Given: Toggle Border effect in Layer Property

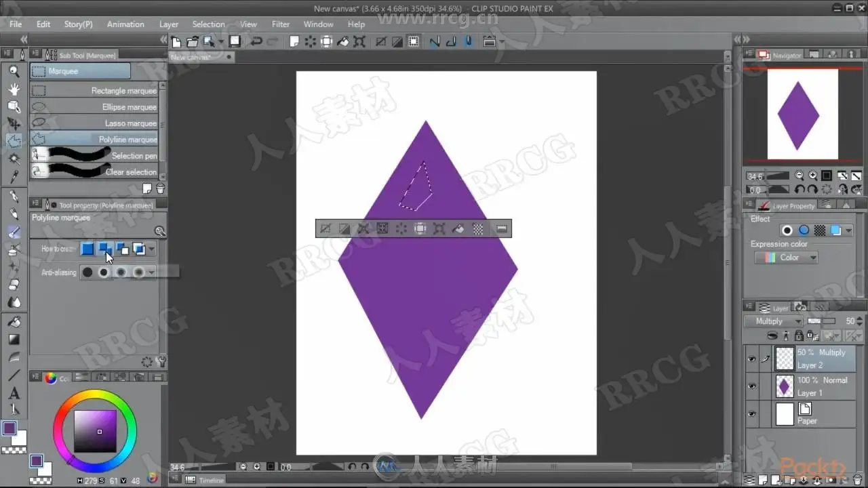Looking at the screenshot, I should click(x=787, y=230).
